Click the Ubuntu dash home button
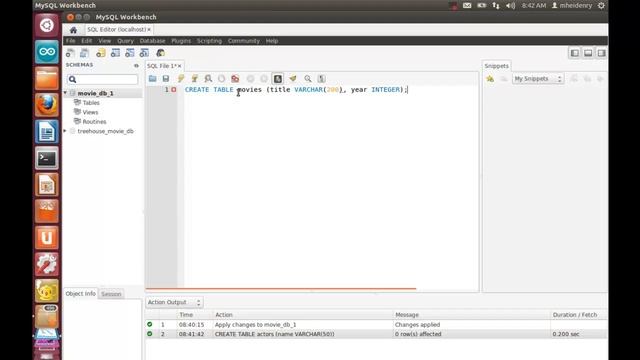Image resolution: width=640 pixels, height=360 pixels. coord(47,25)
